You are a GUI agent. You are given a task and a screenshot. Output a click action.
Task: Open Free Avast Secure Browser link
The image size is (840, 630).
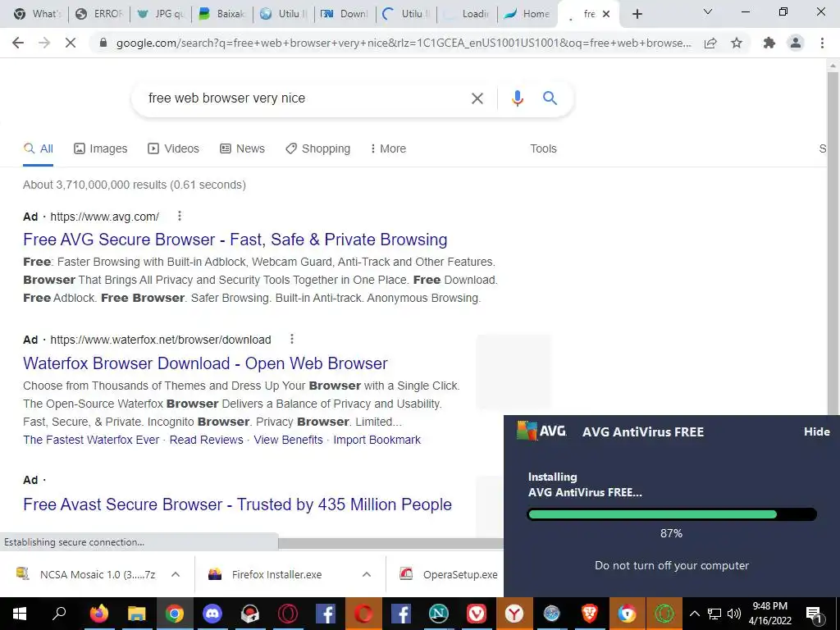click(x=237, y=504)
